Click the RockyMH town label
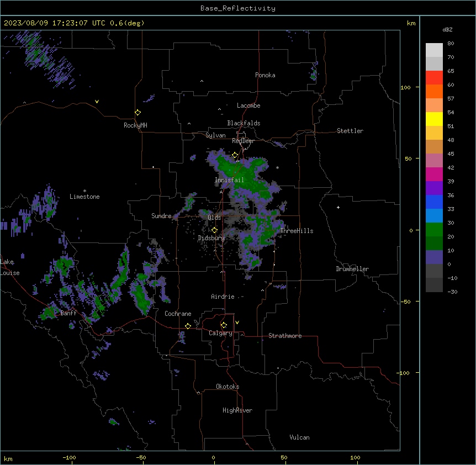The image size is (476, 465). coord(135,125)
